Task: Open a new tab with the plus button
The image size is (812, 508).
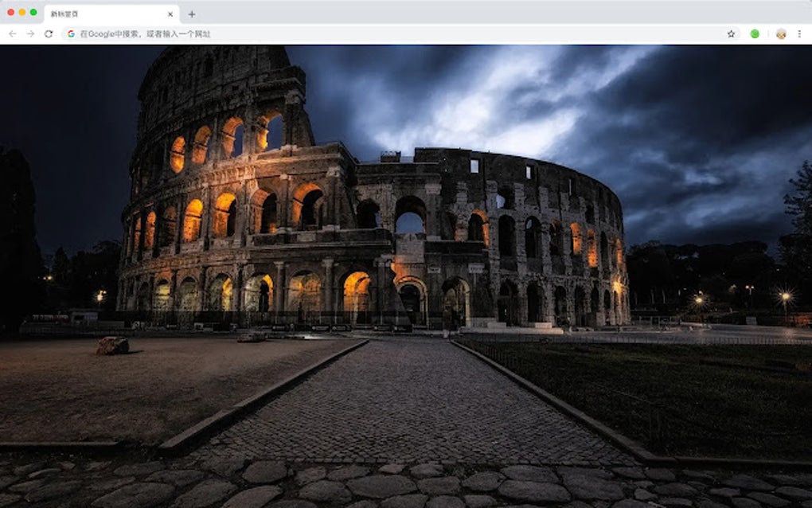Action: tap(190, 14)
